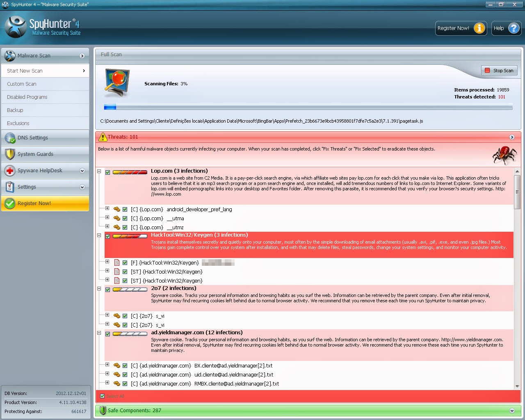Uncheck the BX.cliente@ad.yieldmanager[2].txt checkbox

125,365
